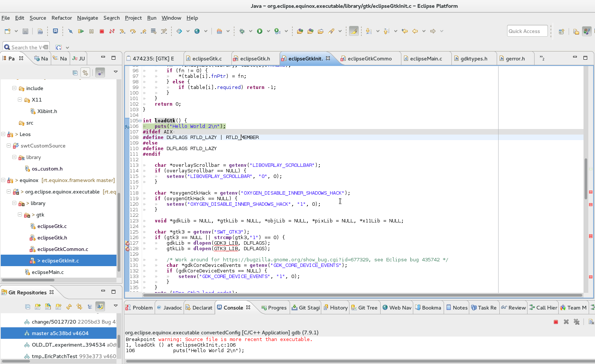The image size is (595, 364).
Task: Open the Navigate menu
Action: pyautogui.click(x=88, y=18)
